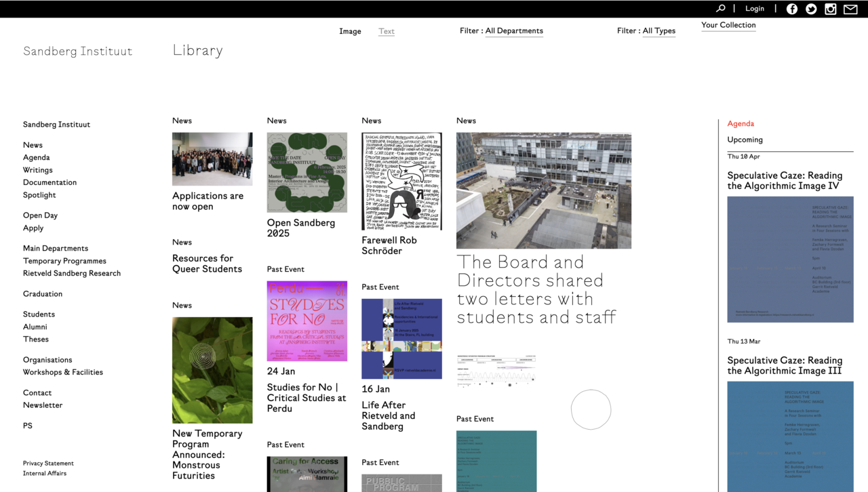Open Applications are now open group photo
Screen dimensions: 868x492
click(x=212, y=159)
